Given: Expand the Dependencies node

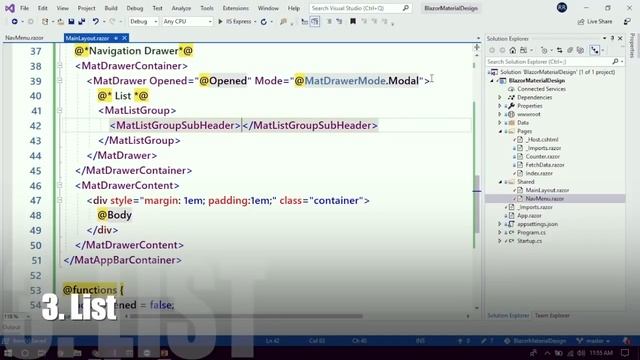Looking at the screenshot, I should click(x=500, y=98).
